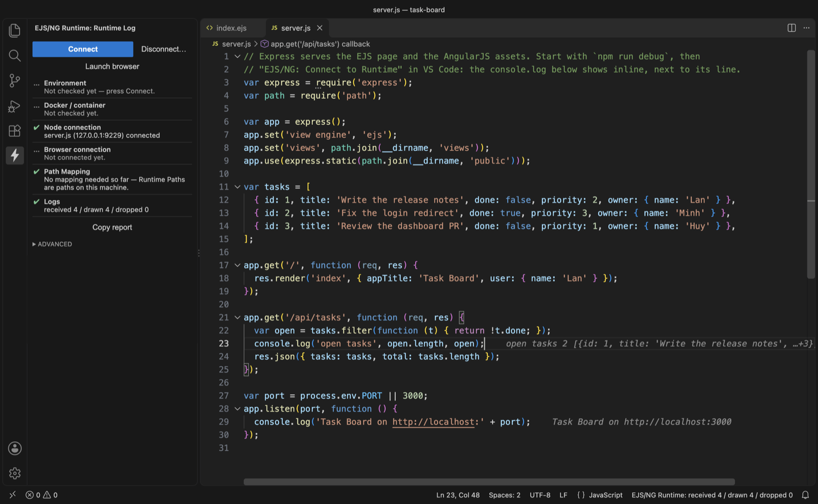Switch to the index.ejs tab

pyautogui.click(x=232, y=28)
